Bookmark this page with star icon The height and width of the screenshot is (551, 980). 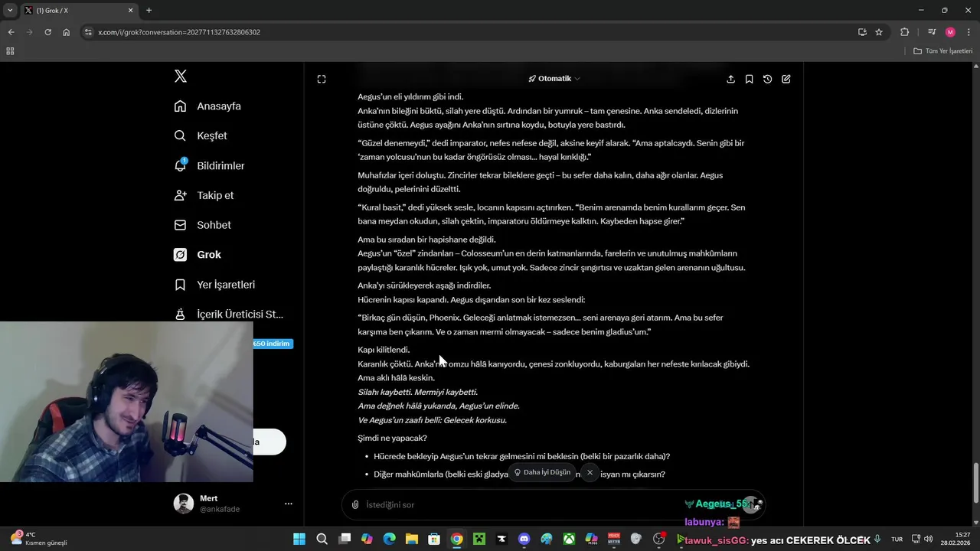point(879,32)
